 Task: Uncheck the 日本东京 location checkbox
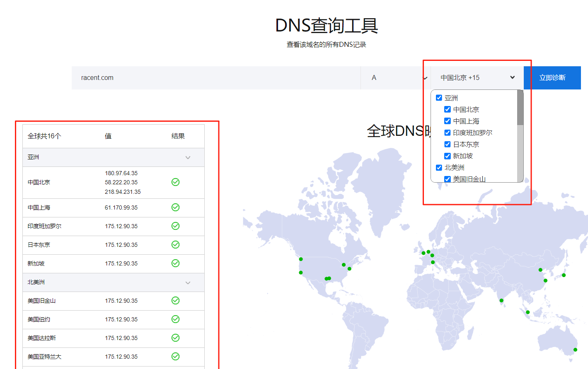click(448, 144)
